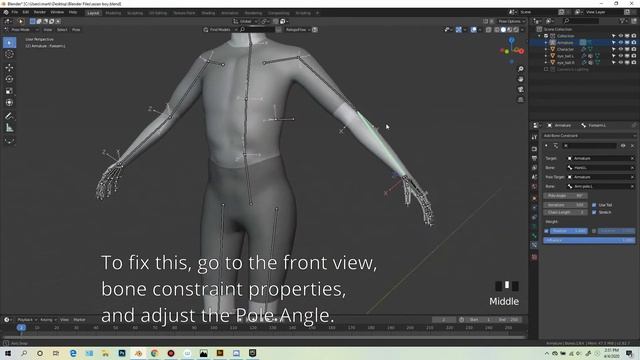Viewport: 640px width, 360px height.
Task: Open Microsoft Edge from the taskbar
Action: (x=73, y=353)
